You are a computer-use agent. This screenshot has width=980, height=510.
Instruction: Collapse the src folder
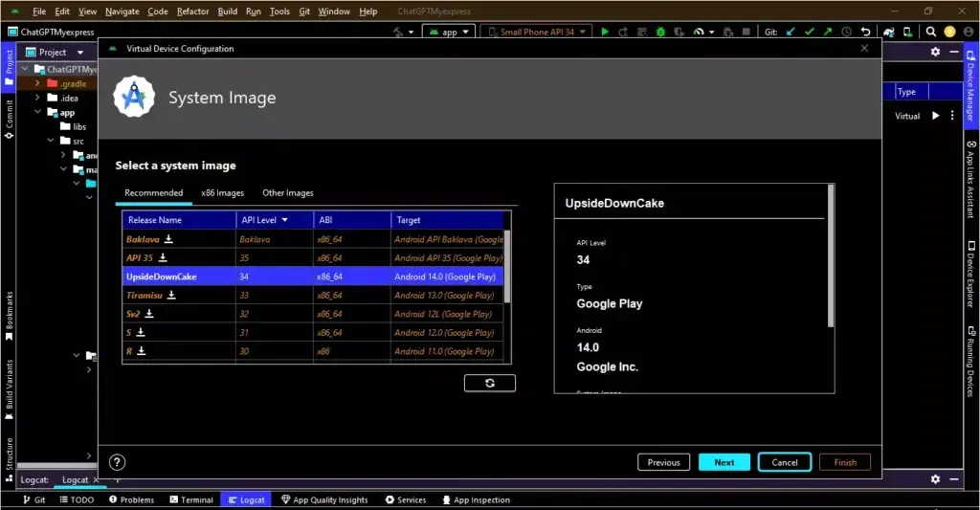click(51, 141)
